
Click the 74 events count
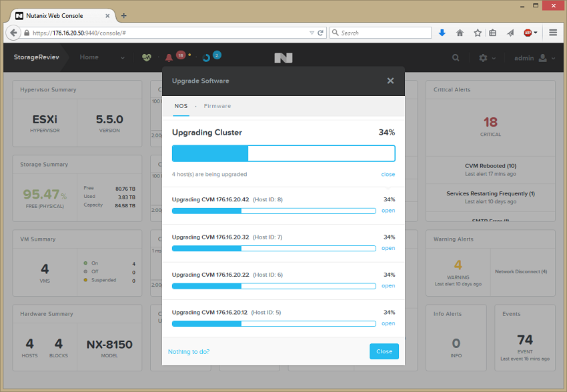(525, 339)
